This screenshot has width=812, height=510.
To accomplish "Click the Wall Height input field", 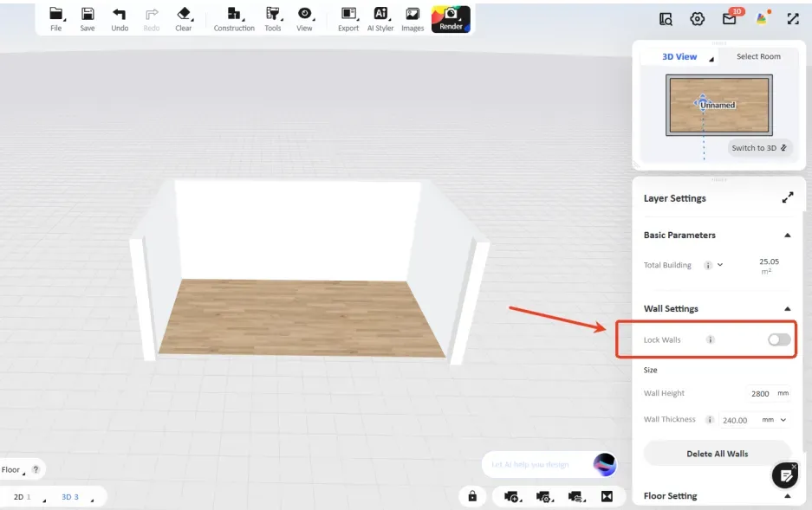I will point(761,393).
